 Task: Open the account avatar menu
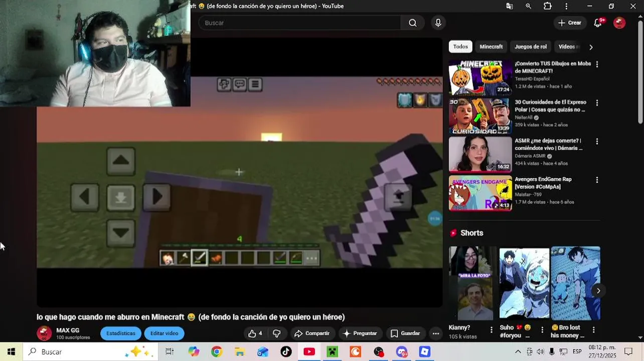point(619,23)
